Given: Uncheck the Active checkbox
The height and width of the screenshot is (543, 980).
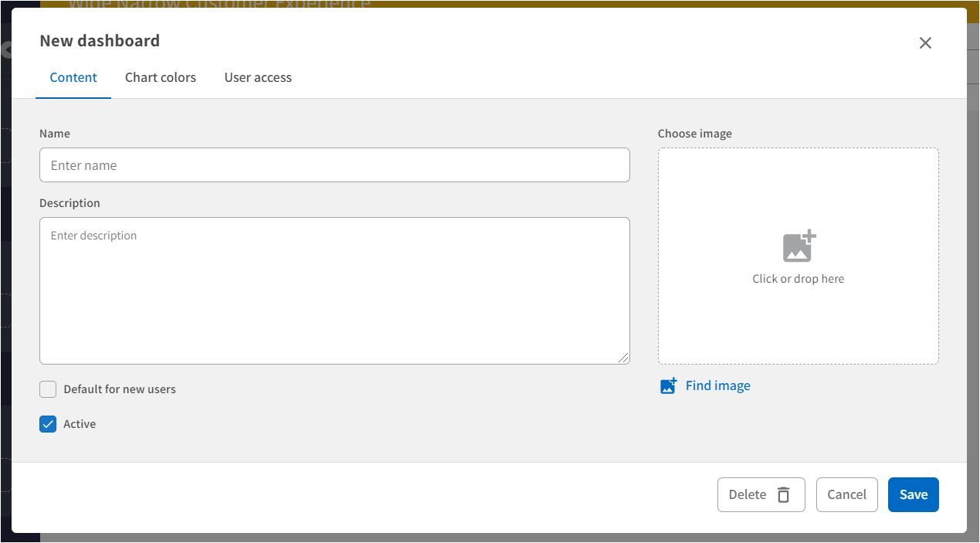Looking at the screenshot, I should click(48, 424).
